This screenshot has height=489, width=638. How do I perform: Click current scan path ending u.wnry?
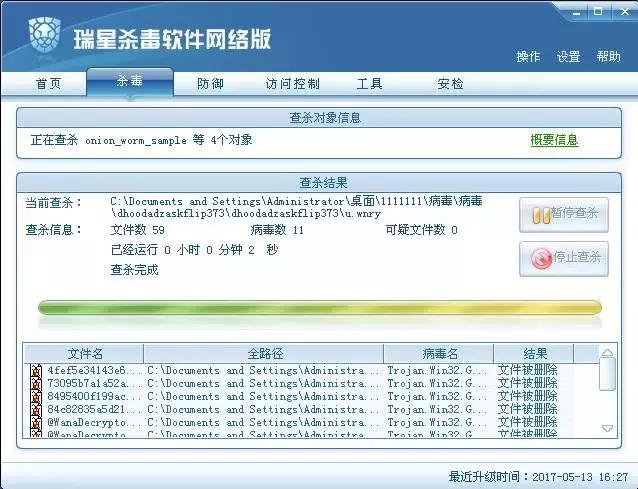pos(296,207)
